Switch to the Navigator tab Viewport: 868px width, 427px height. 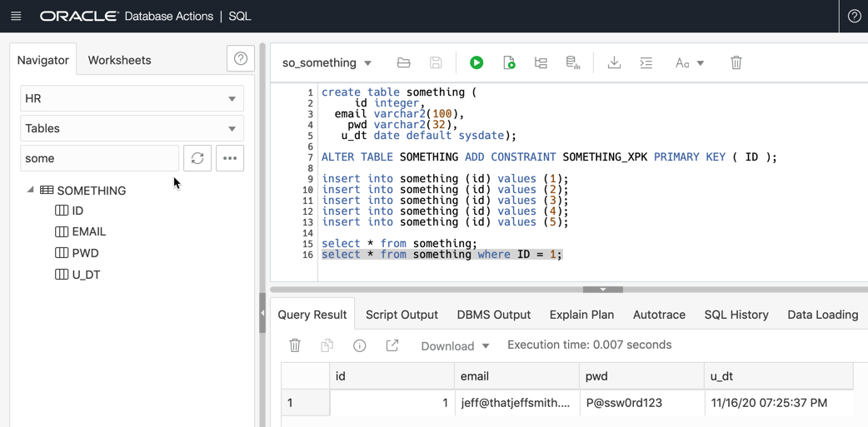[43, 60]
